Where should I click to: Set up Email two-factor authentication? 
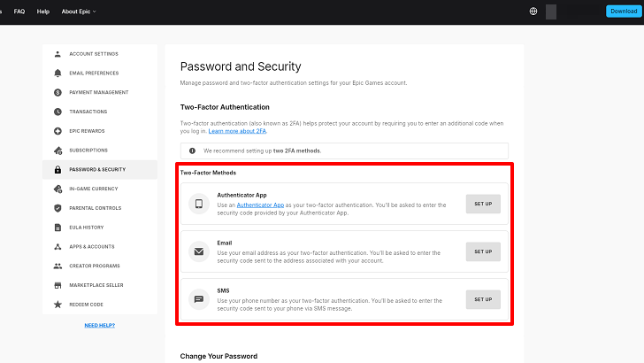[x=483, y=251]
